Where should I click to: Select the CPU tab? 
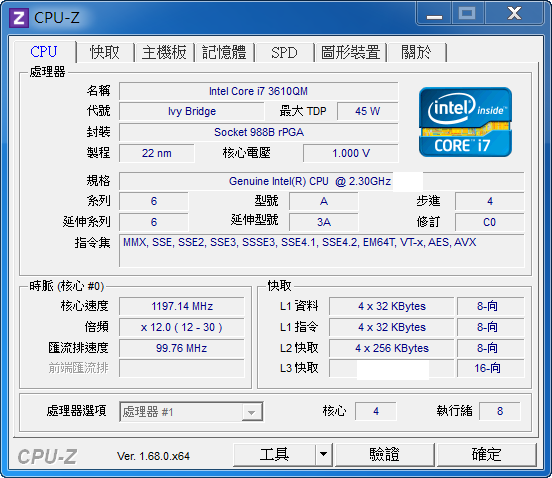coord(44,52)
